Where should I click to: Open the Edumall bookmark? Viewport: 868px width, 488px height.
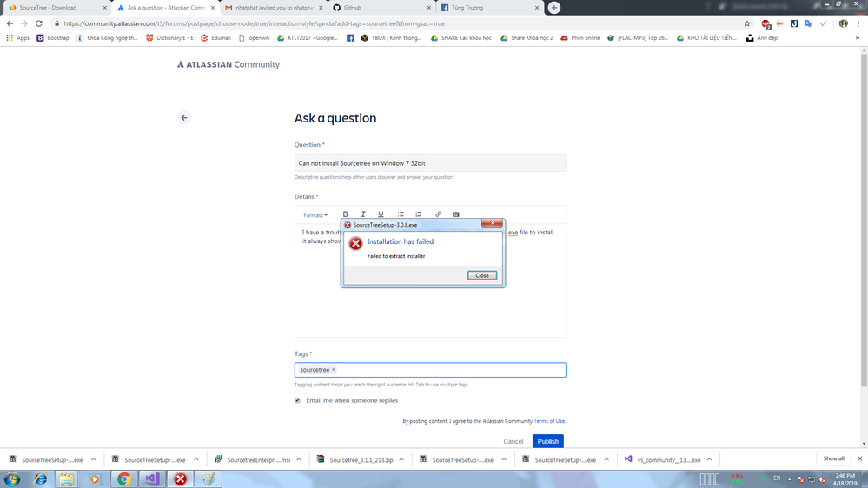[x=215, y=38]
